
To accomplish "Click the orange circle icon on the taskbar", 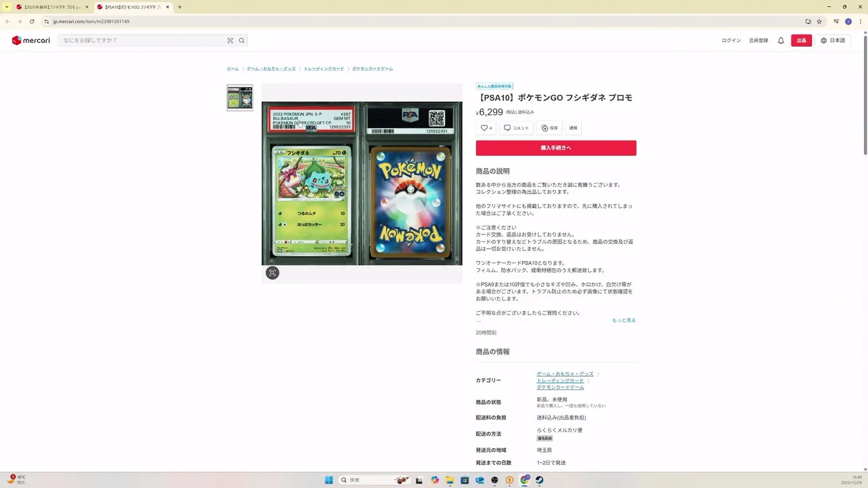I will point(509,480).
